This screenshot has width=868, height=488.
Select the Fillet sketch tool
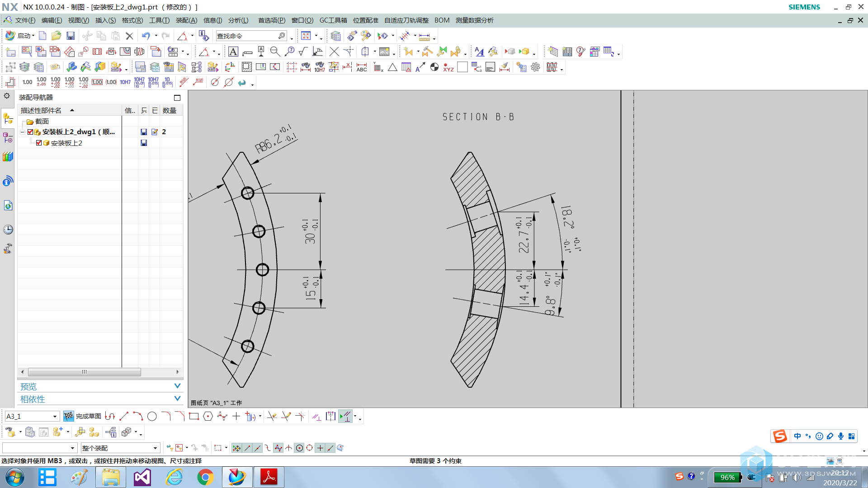pyautogui.click(x=166, y=416)
